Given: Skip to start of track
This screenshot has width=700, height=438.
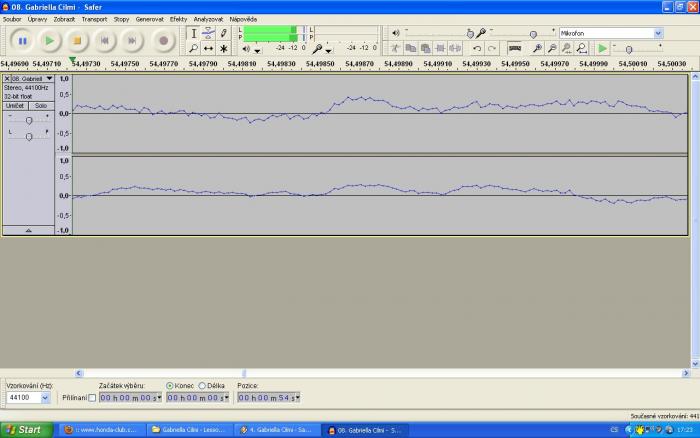Looking at the screenshot, I should click(105, 41).
